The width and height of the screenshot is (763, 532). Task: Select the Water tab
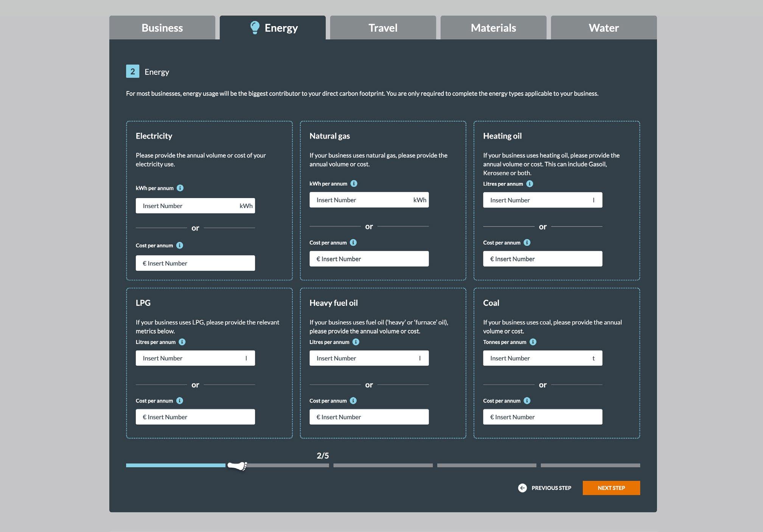(x=603, y=28)
